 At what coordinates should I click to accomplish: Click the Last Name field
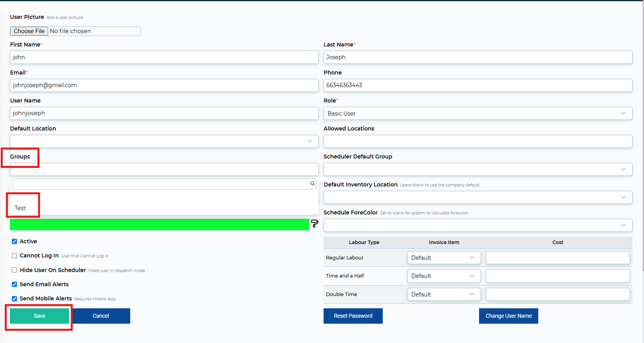[x=478, y=57]
